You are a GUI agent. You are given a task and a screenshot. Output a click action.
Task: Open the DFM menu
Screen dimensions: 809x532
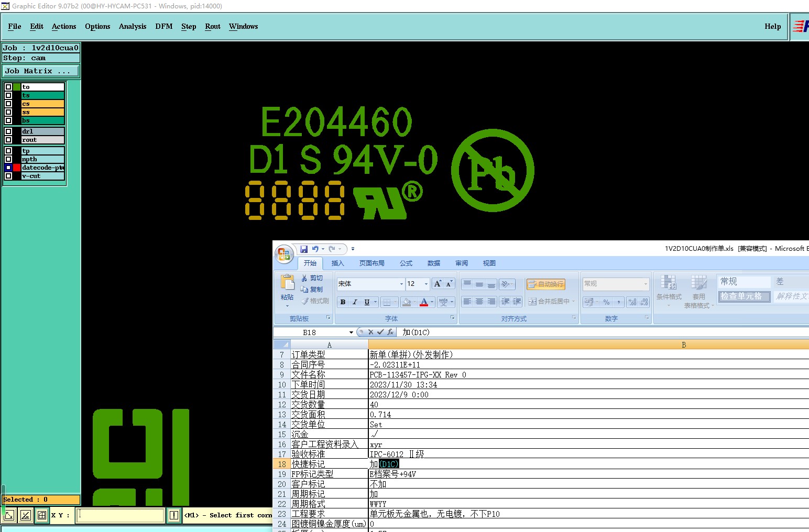coord(164,26)
